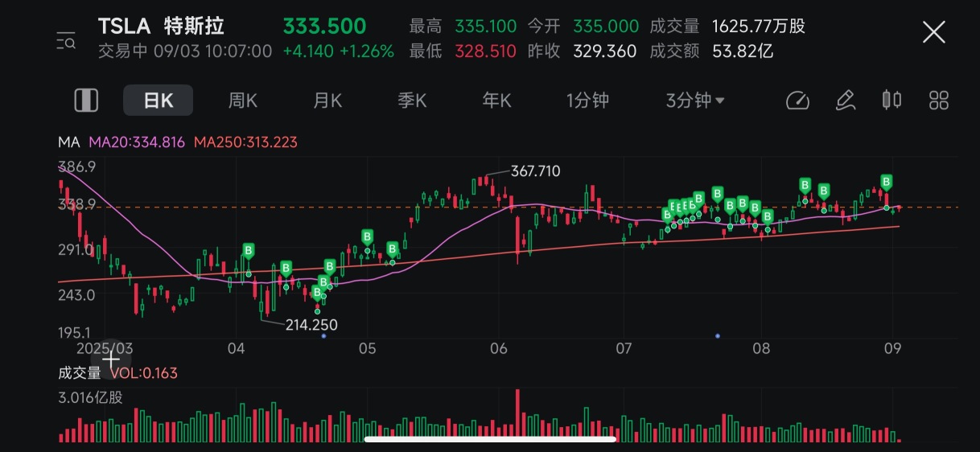This screenshot has height=452, width=980.
Task: Click the MA20:334.816 value
Action: point(137,142)
